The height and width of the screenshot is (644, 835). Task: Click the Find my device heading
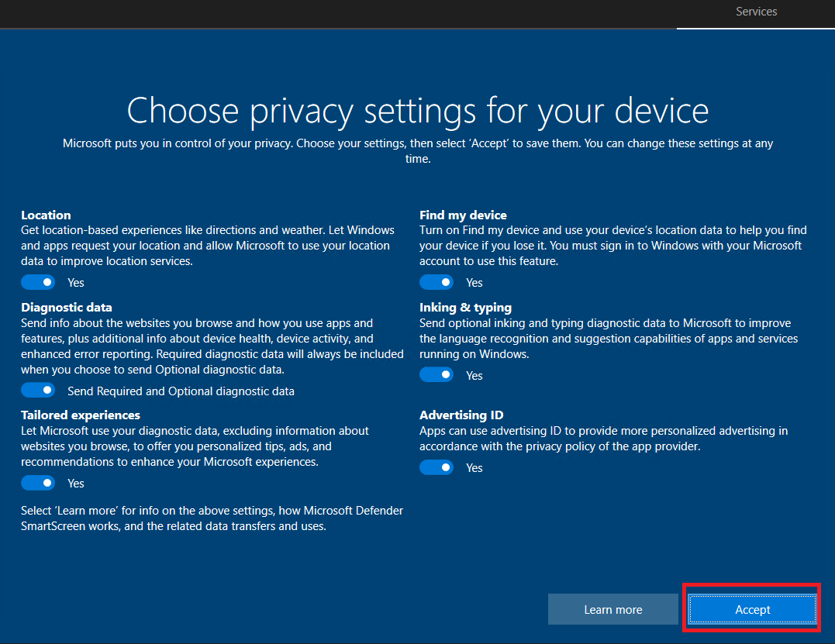pos(463,215)
